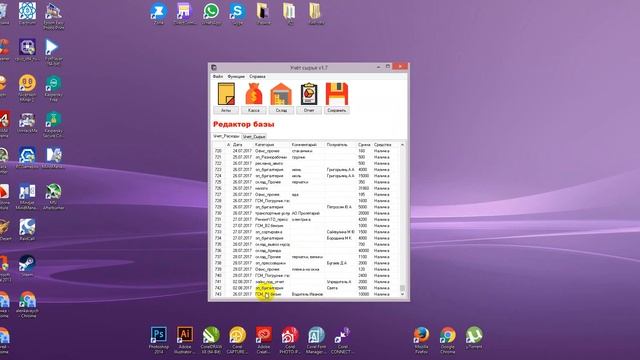The height and width of the screenshot is (360, 640).
Task: Open the Файл menu
Action: point(218,76)
